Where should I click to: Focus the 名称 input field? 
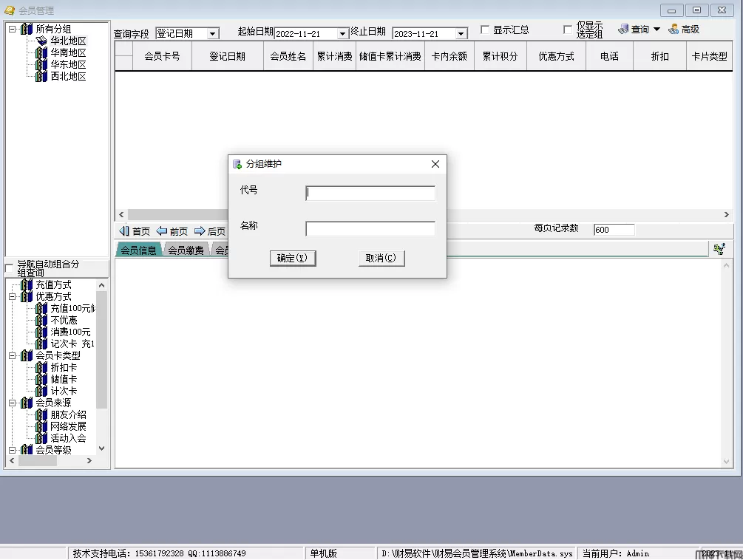click(370, 229)
